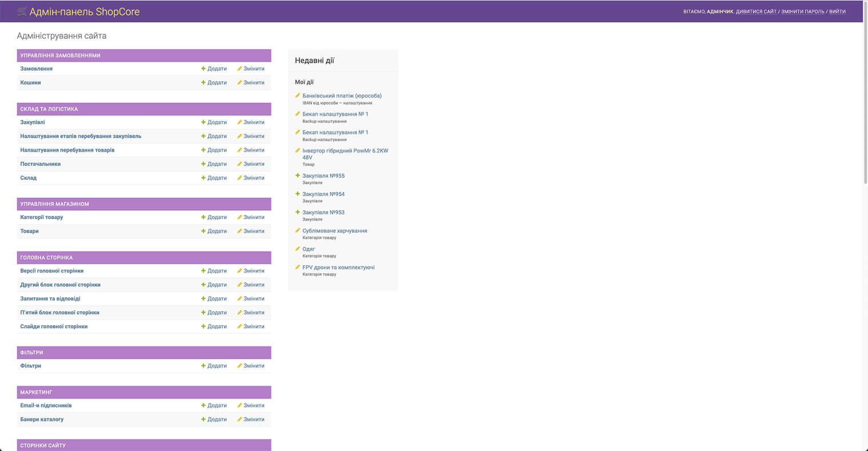Open the Управління замовленнями section header
Viewport: 868px width, 451px height.
tap(60, 55)
